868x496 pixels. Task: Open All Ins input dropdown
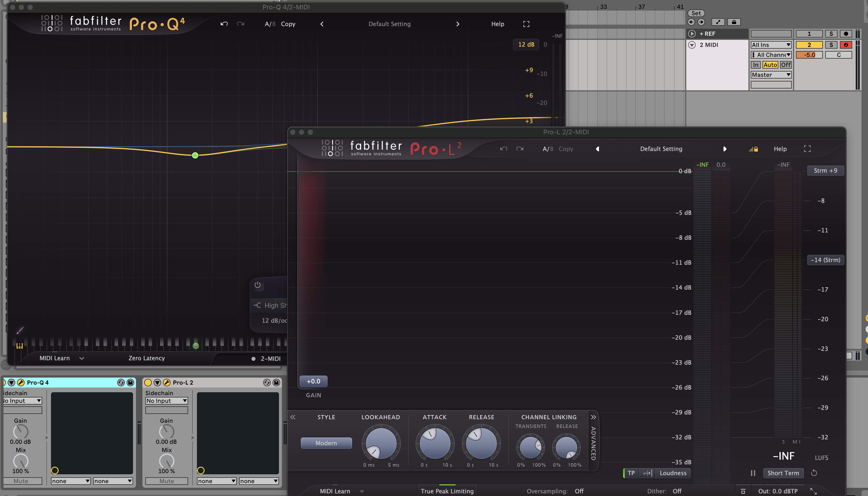(x=771, y=45)
